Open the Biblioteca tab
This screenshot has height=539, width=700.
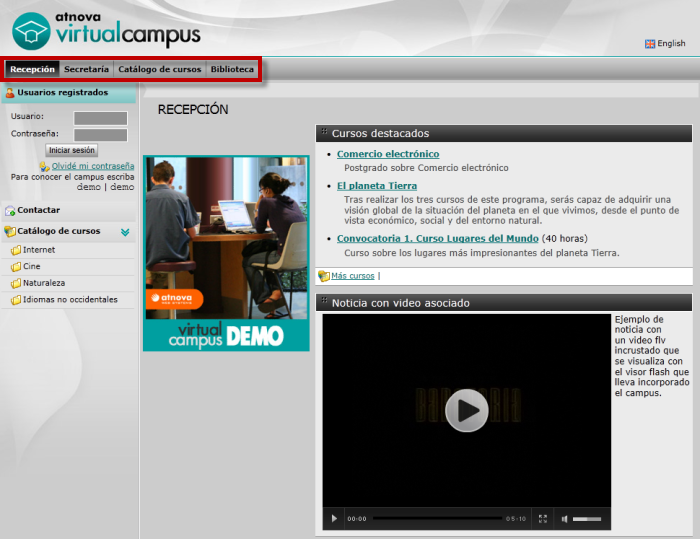pyautogui.click(x=232, y=69)
